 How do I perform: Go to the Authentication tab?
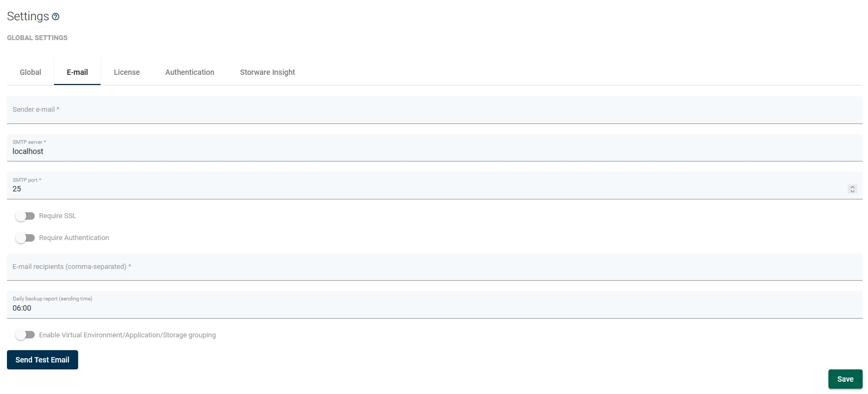pos(189,72)
